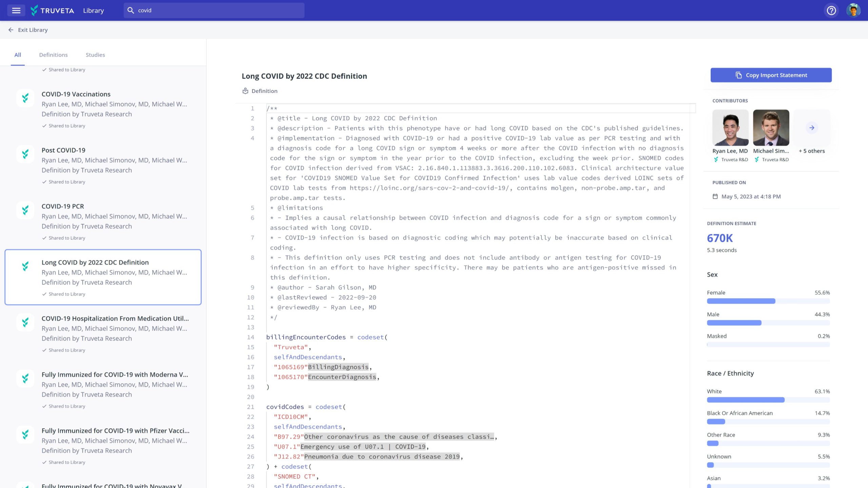Screen dimensions: 868x488
Task: Select the COVID-19 Vaccinations definition leaf icon
Action: [25, 98]
